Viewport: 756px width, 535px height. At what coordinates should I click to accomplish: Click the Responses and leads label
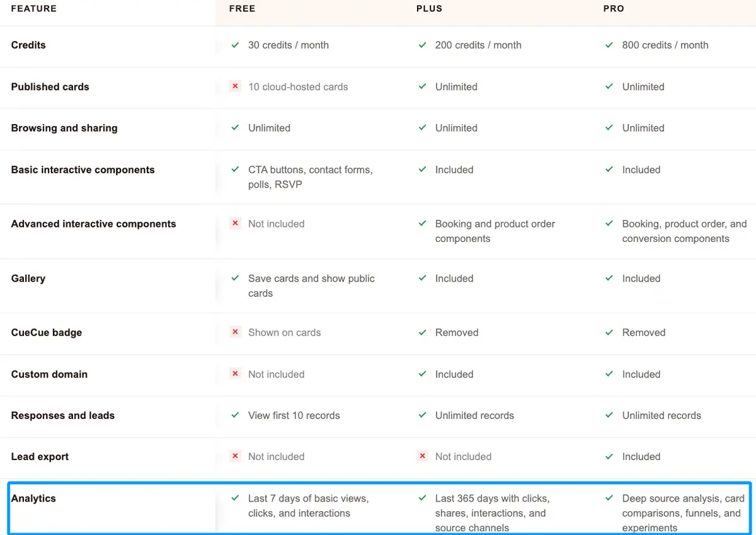coord(63,415)
